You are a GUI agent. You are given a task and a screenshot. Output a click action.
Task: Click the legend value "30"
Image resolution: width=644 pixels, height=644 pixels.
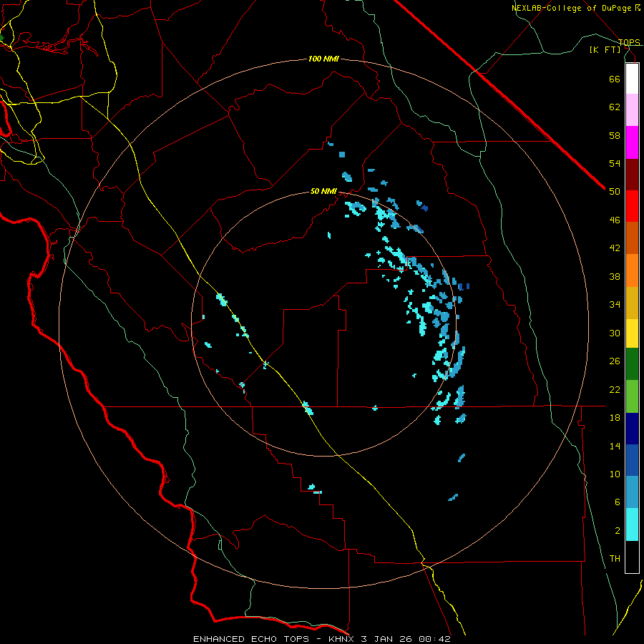click(x=615, y=333)
